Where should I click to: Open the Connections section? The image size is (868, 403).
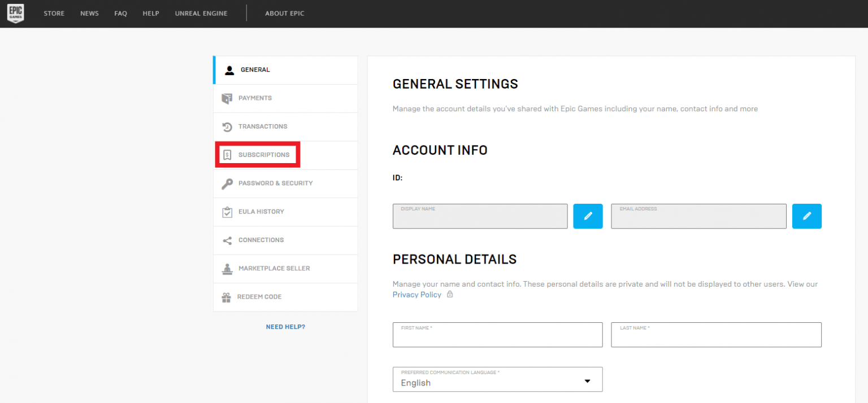(285, 240)
